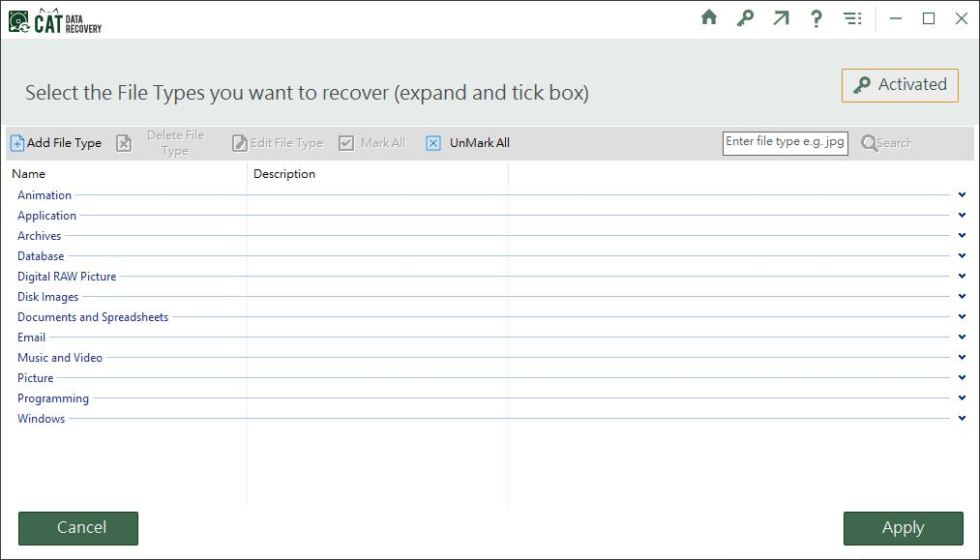Viewport: 980px width, 560px height.
Task: Click the Activated status button
Action: click(x=900, y=85)
